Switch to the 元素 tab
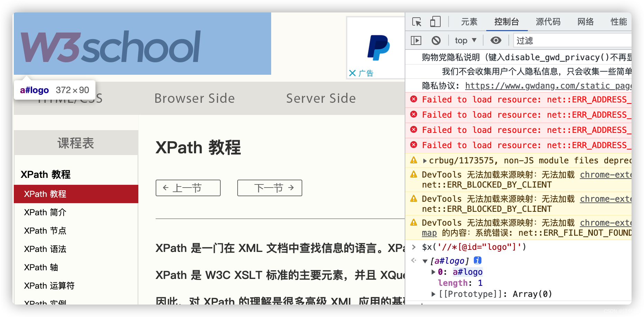644x317 pixels. coord(469,21)
